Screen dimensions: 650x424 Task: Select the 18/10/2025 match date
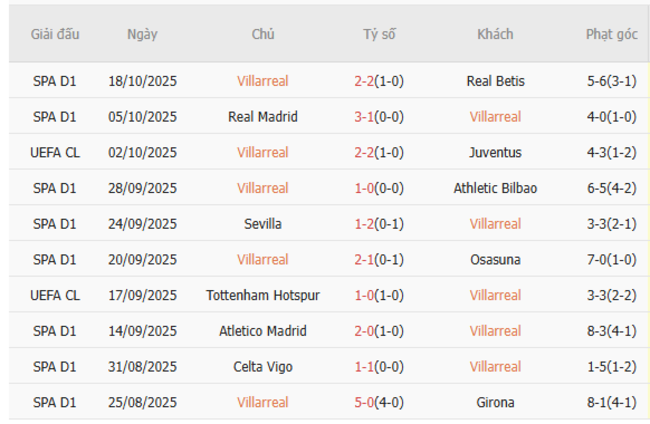pos(142,81)
